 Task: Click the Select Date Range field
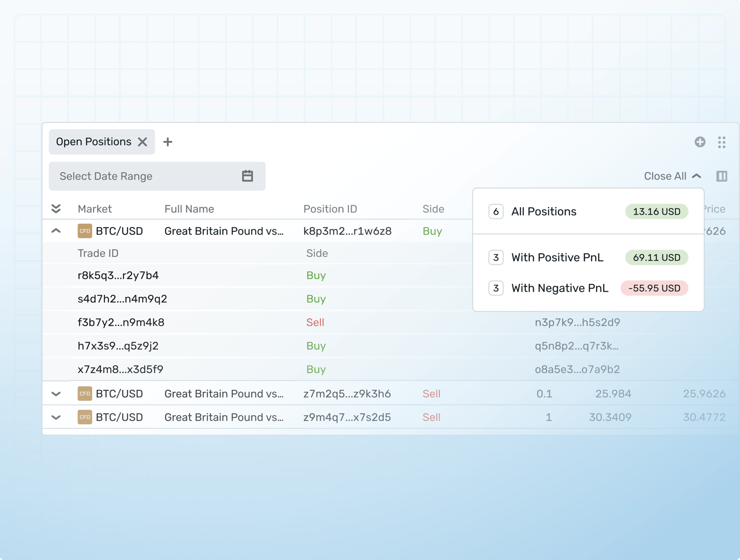point(157,176)
